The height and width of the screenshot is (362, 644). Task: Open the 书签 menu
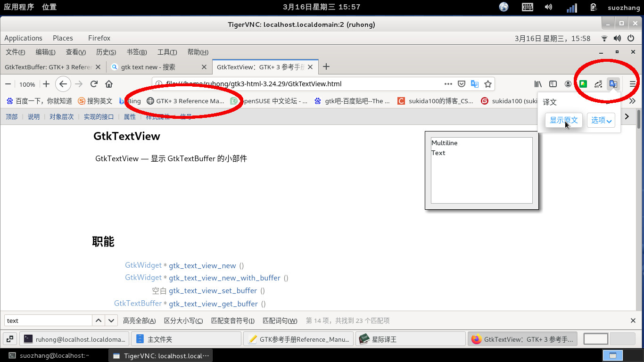(136, 52)
